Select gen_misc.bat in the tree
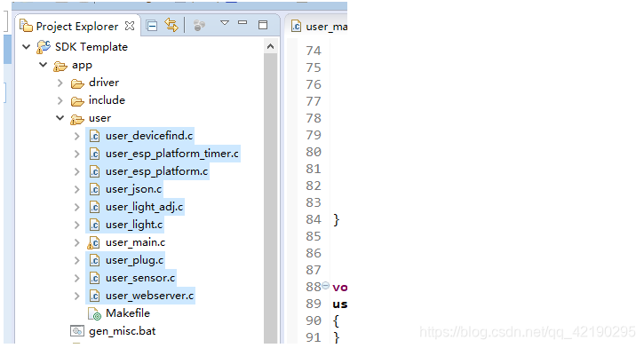 [122, 331]
